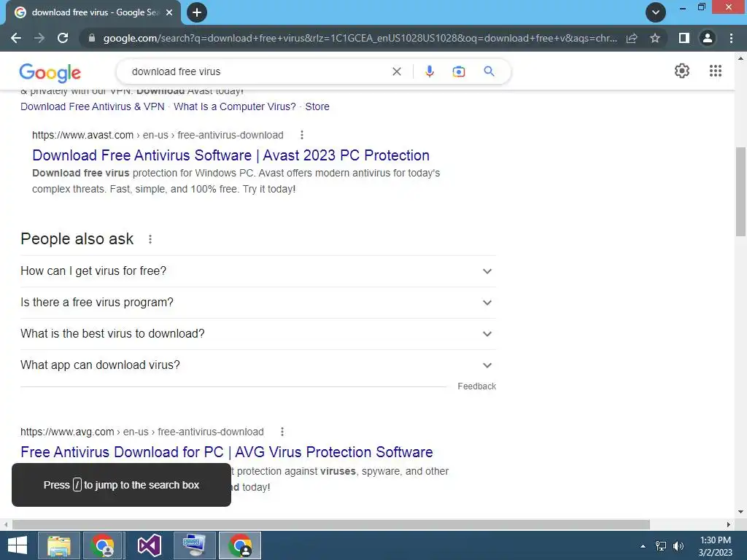
Task: Click the horizontal scrollbar thumb
Action: (x=331, y=524)
